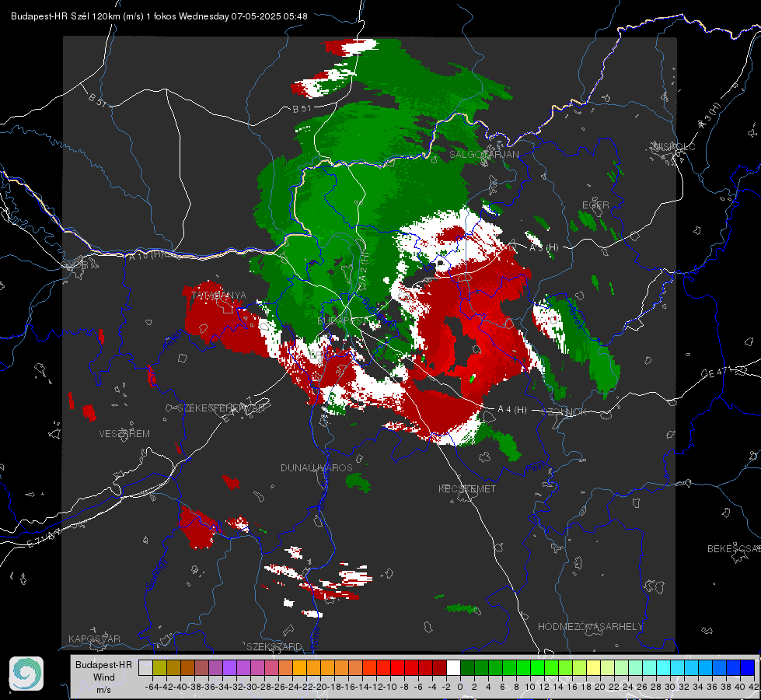This screenshot has width=761, height=700.
Task: Click the BUDAPEST label at radar center
Action: pyautogui.click(x=343, y=321)
